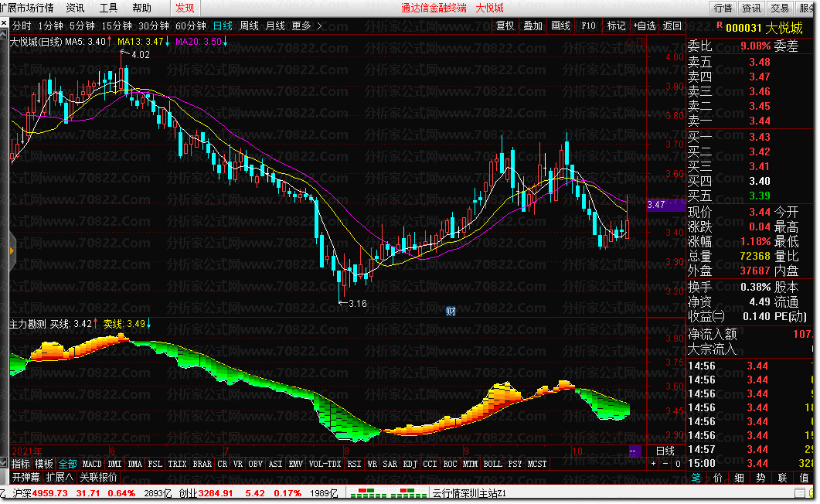Open the 发现 tab in the menu bar

185,8
